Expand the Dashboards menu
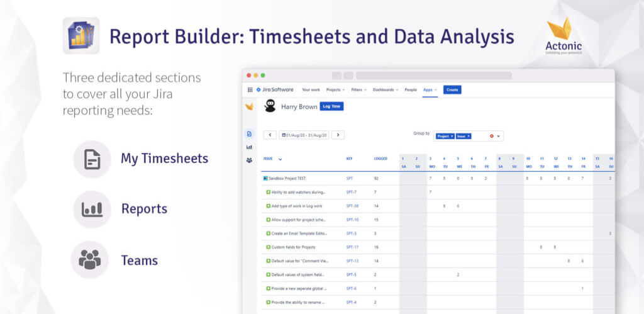 tap(386, 89)
